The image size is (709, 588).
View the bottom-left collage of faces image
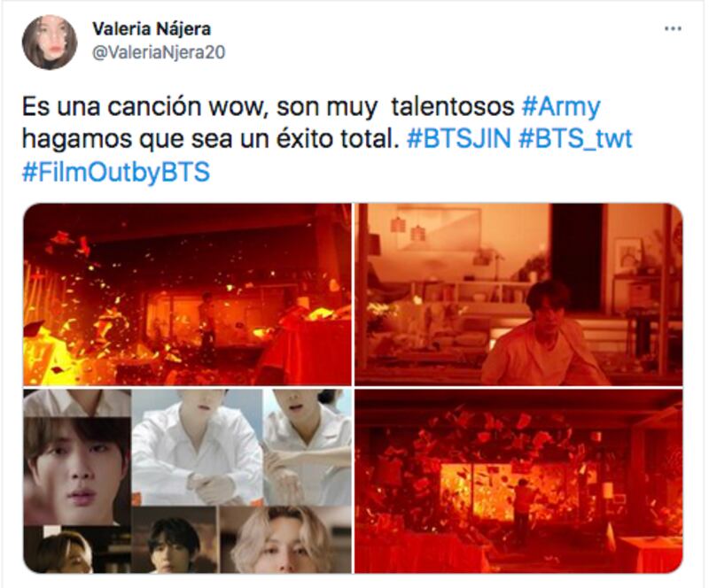(x=187, y=481)
